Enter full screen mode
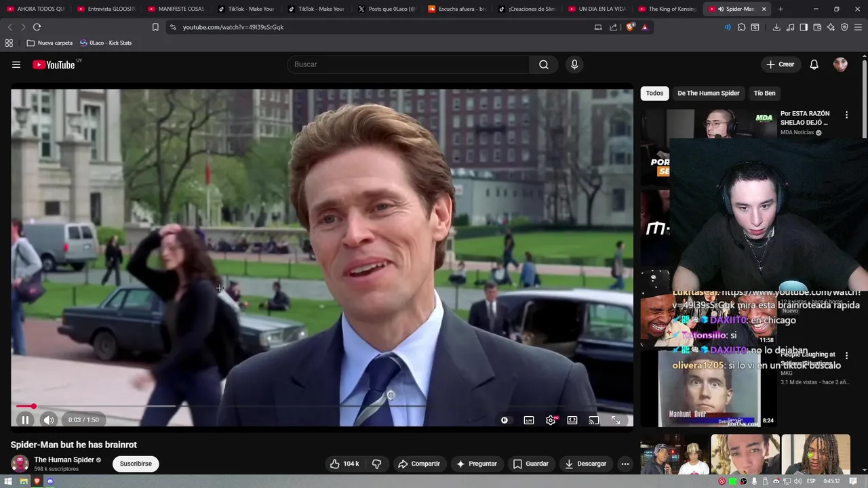The width and height of the screenshot is (868, 488). [x=616, y=420]
